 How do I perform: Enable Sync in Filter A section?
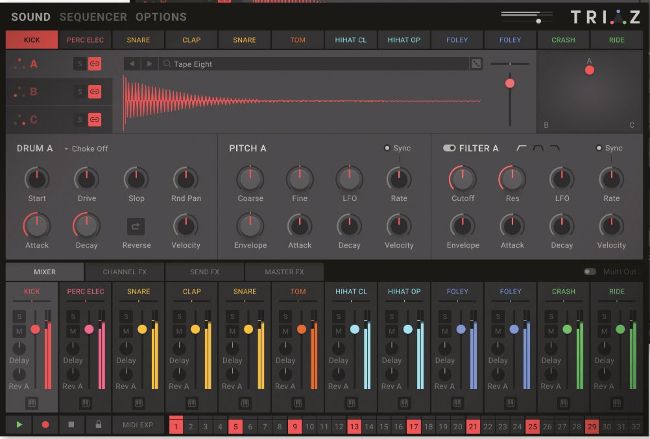[x=599, y=148]
